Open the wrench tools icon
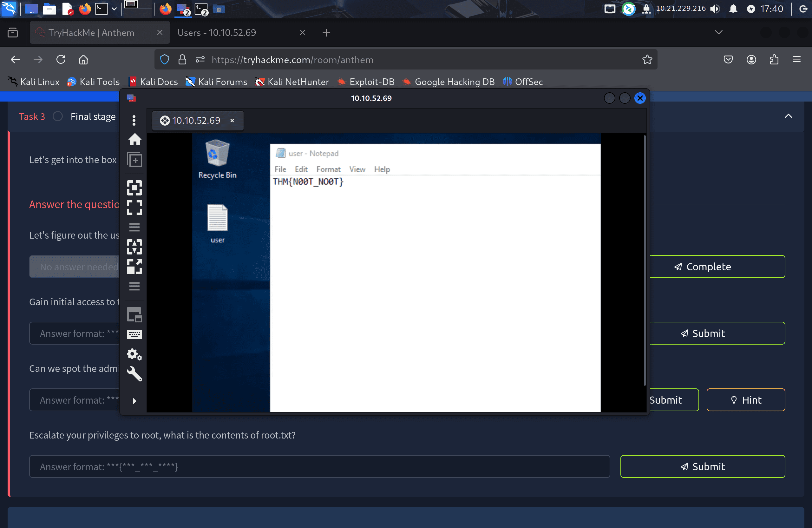 tap(134, 374)
